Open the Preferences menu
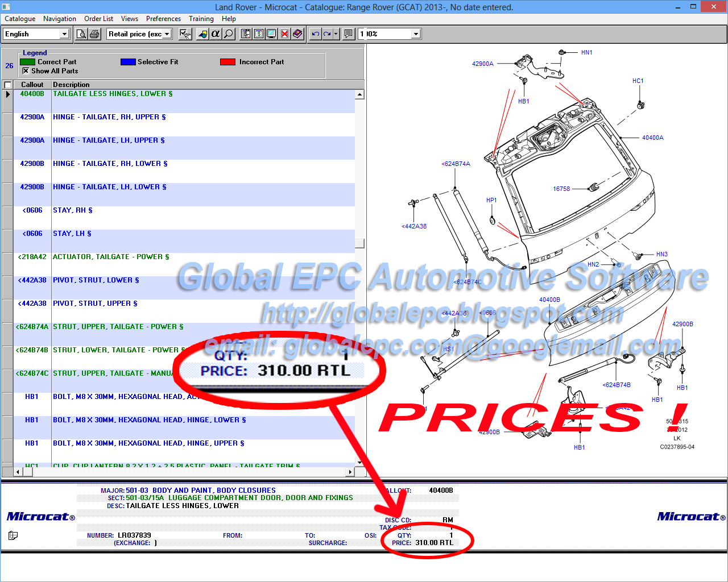Screen dimensions: 728x582 (163, 19)
